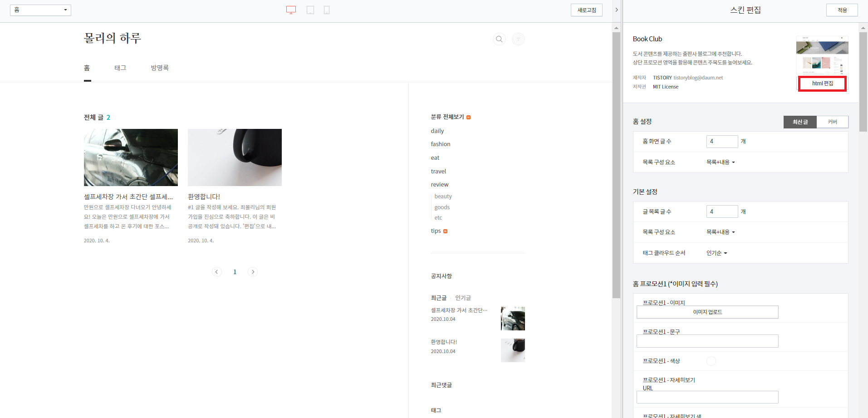
Task: Switch to tablet preview mode icon
Action: 310,10
